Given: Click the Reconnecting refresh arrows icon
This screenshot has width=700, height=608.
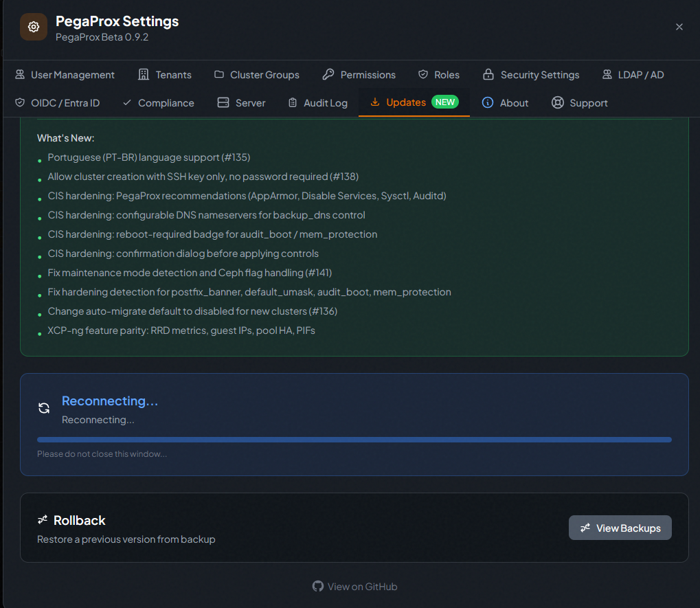Looking at the screenshot, I should point(44,408).
